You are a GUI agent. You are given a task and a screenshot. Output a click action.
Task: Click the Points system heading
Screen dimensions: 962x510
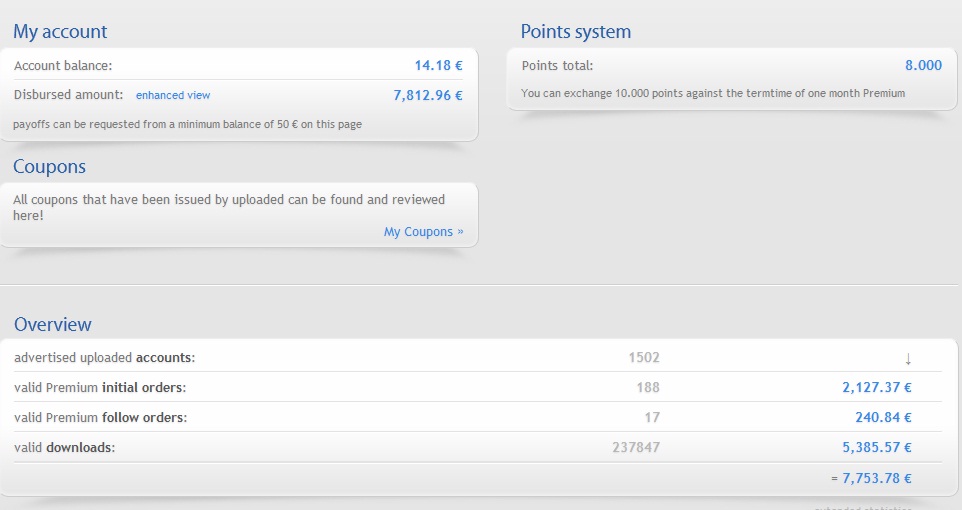click(576, 32)
